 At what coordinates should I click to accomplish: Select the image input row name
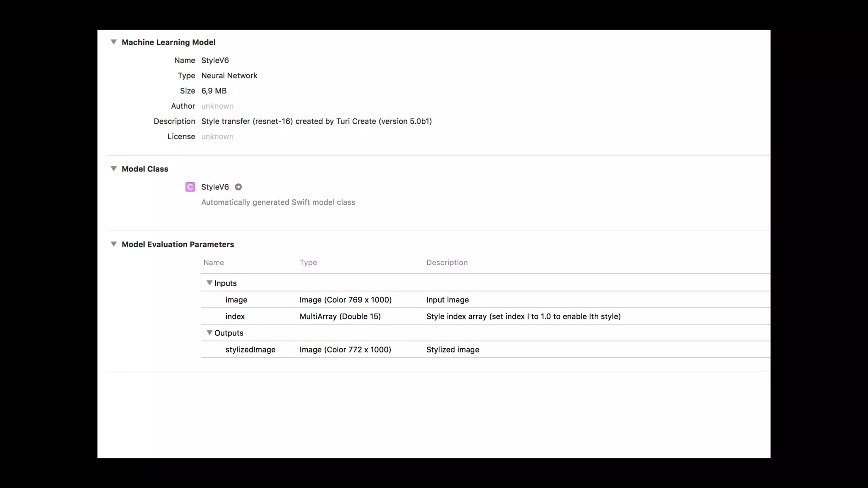[x=236, y=300]
